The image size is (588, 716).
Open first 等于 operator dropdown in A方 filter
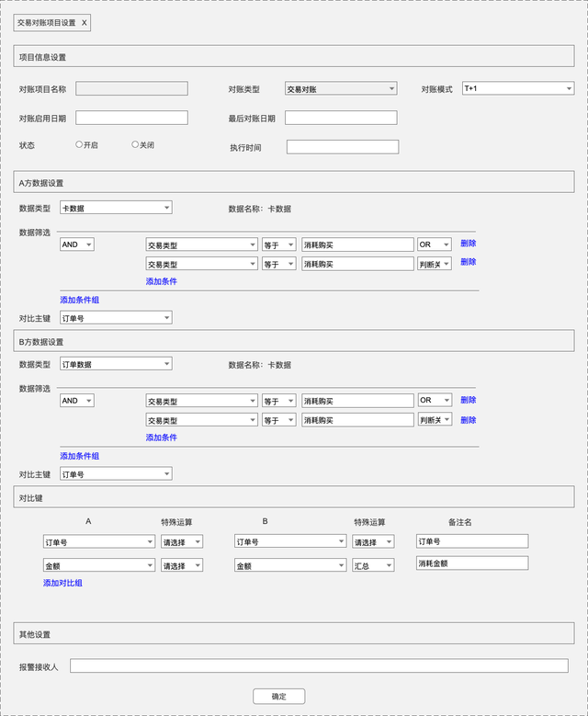coord(279,244)
